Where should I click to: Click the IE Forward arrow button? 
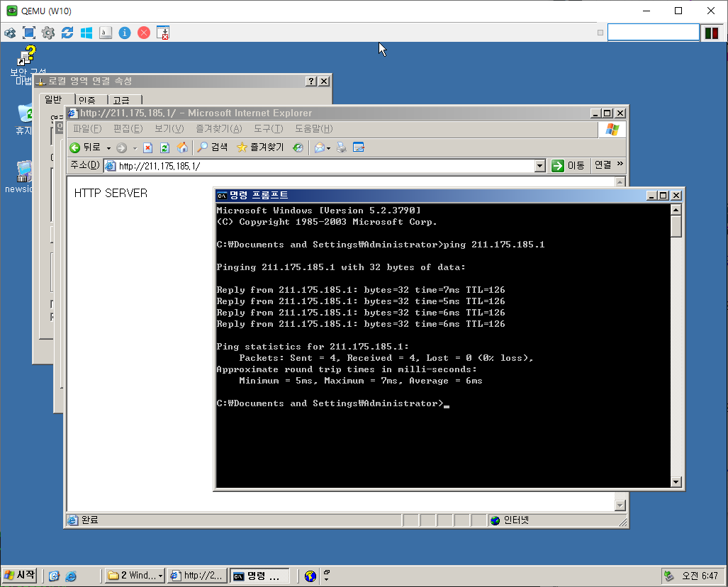(x=122, y=148)
